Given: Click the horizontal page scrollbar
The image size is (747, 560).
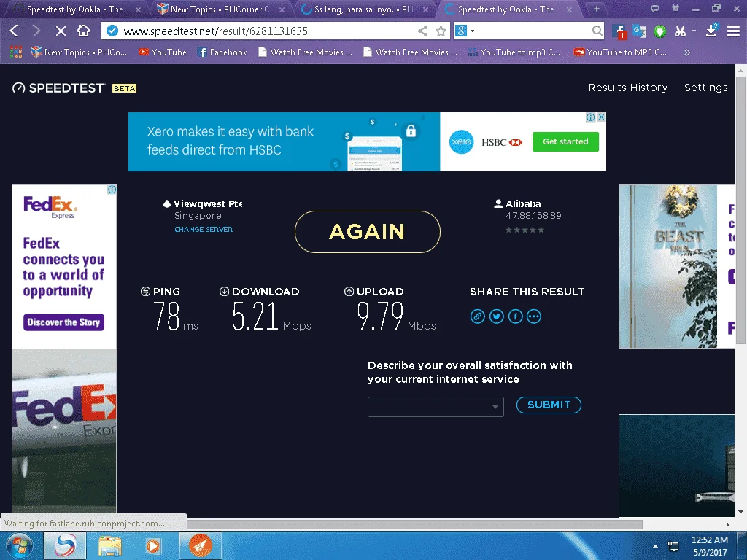Looking at the screenshot, I should click(x=414, y=524).
